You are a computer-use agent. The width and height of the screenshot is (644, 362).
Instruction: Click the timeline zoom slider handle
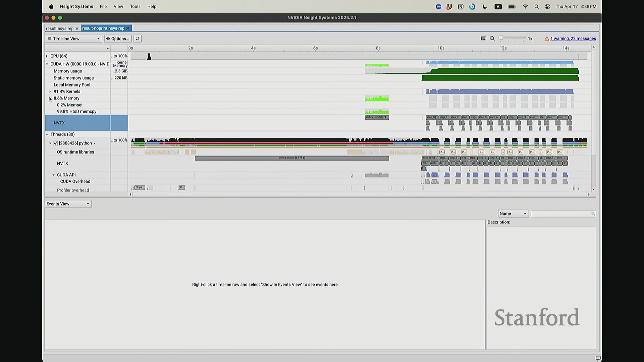coord(501,38)
